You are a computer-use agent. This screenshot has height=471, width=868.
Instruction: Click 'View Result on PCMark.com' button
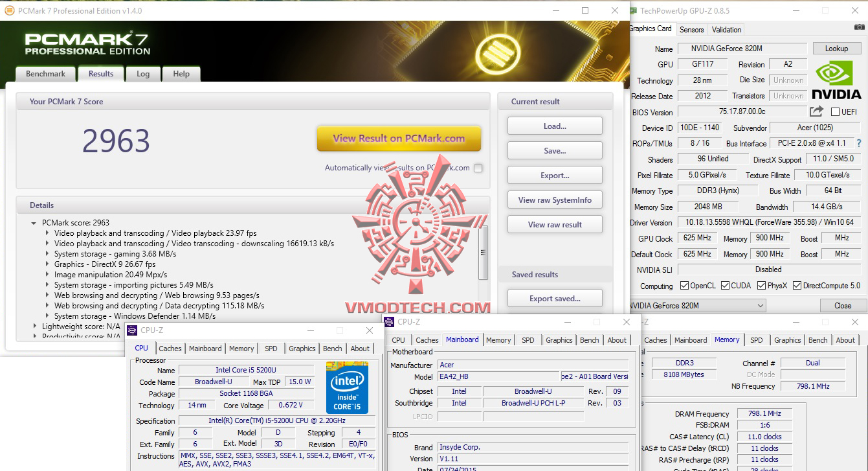click(399, 138)
